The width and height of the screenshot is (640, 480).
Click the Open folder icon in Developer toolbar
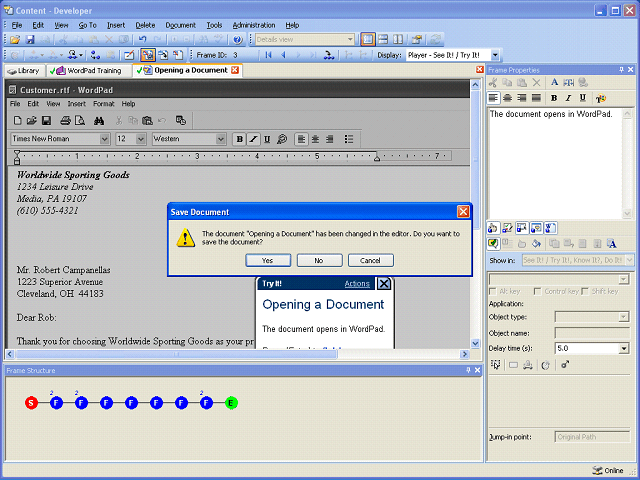point(15,40)
